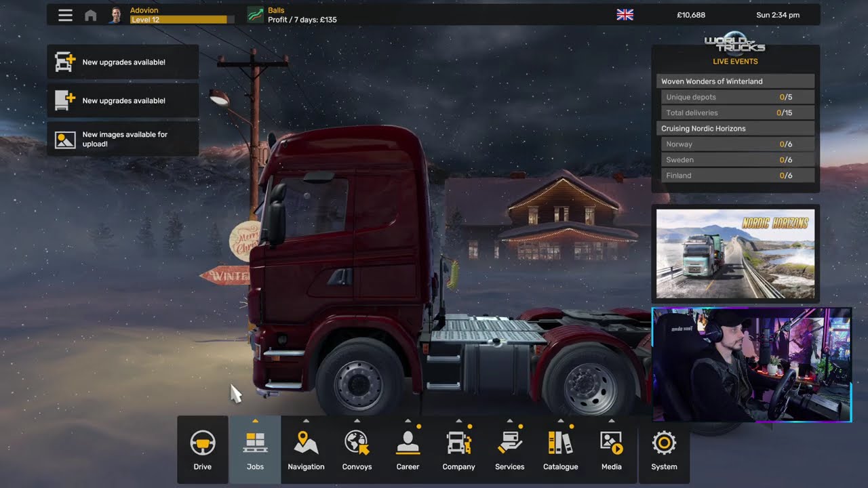Expand the arrow above Services
The height and width of the screenshot is (488, 868).
[509, 421]
